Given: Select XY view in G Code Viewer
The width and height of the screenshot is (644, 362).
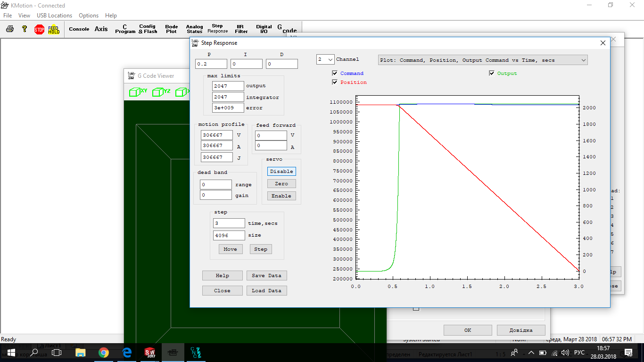Looking at the screenshot, I should 138,92.
